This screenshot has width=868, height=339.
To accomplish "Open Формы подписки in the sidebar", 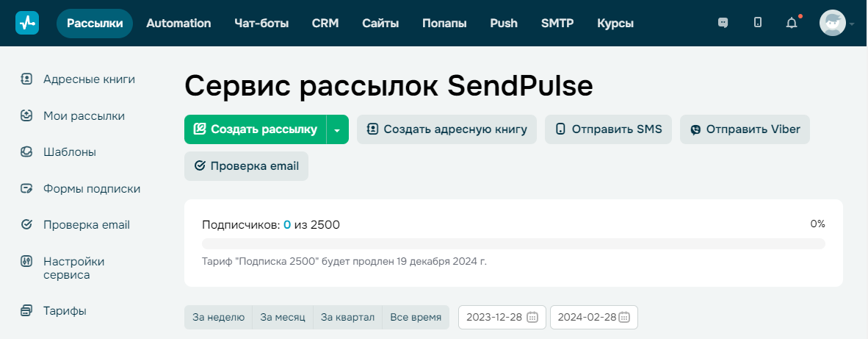I will pyautogui.click(x=92, y=189).
